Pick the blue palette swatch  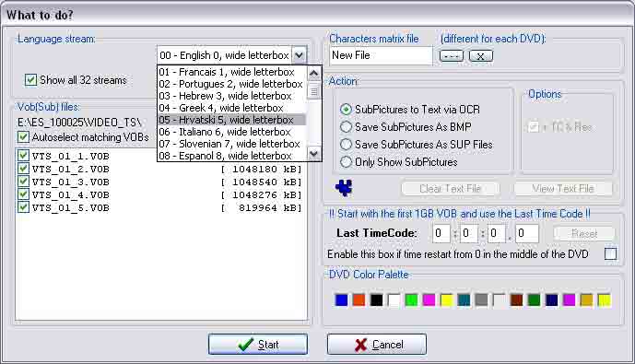pyautogui.click(x=341, y=300)
